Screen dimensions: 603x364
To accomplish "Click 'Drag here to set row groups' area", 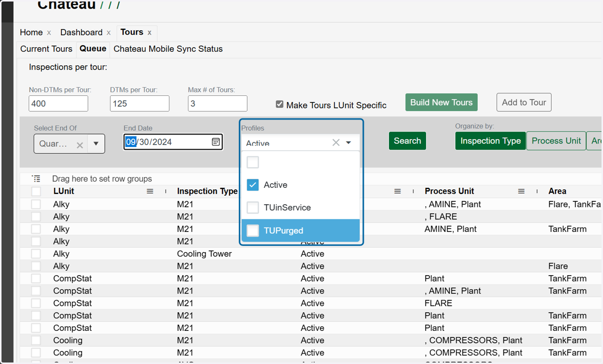I will click(102, 179).
